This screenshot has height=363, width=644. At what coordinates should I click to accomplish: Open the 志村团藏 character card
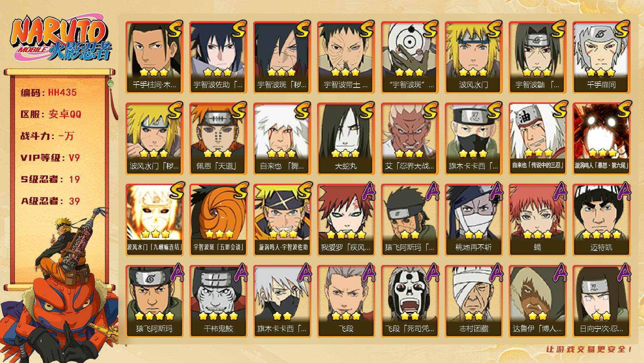[x=473, y=301]
